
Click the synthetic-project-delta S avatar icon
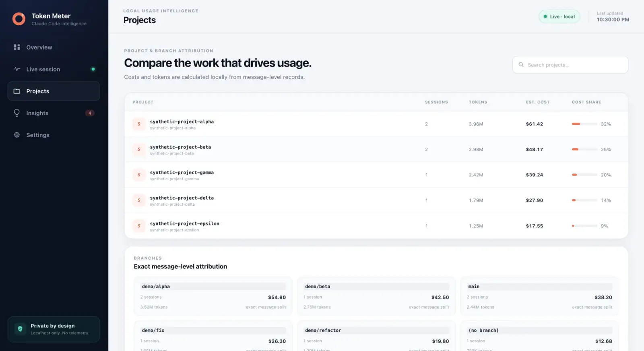pyautogui.click(x=139, y=200)
